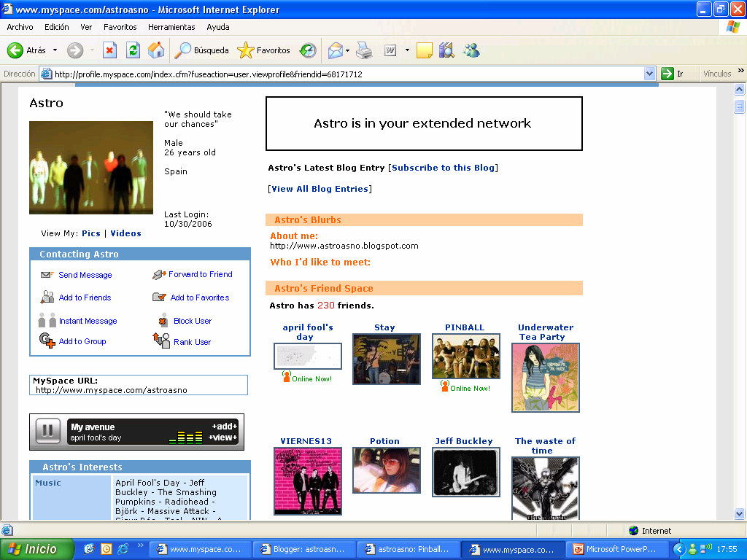Expand the address bar dropdown
The image size is (747, 560).
pos(649,74)
